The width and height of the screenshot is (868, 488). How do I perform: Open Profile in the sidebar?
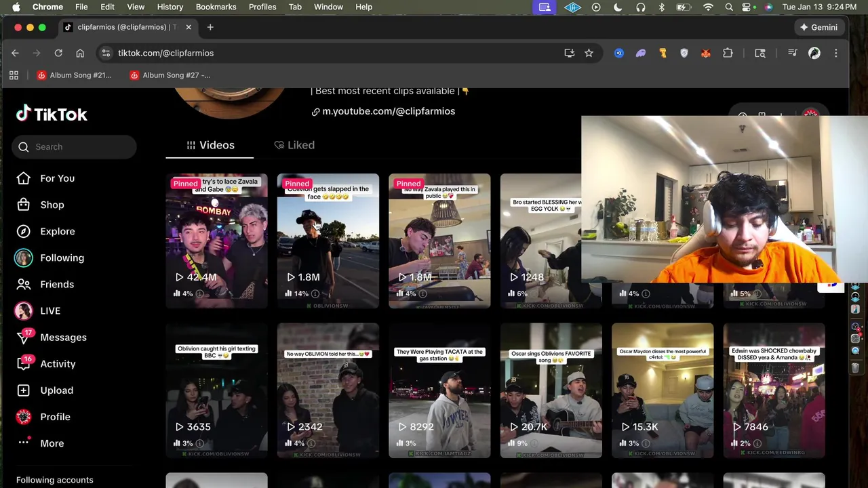[x=55, y=417]
